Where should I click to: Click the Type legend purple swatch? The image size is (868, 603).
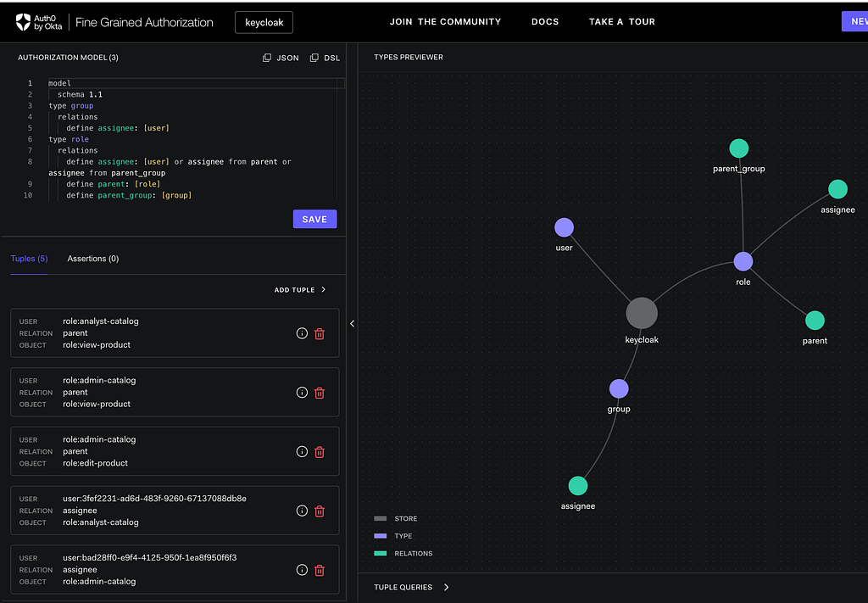381,536
